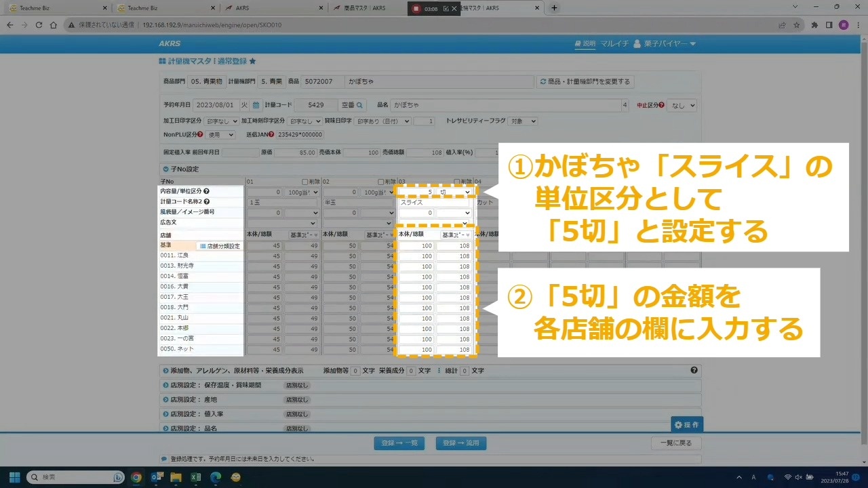Click the help icon beside 中止区分
The height and width of the screenshot is (488, 868).
[x=661, y=105]
